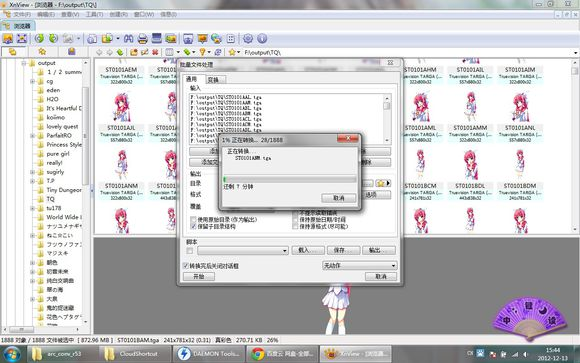Image resolution: width=580 pixels, height=363 pixels.
Task: Click the rename file icon
Action: tap(144, 52)
